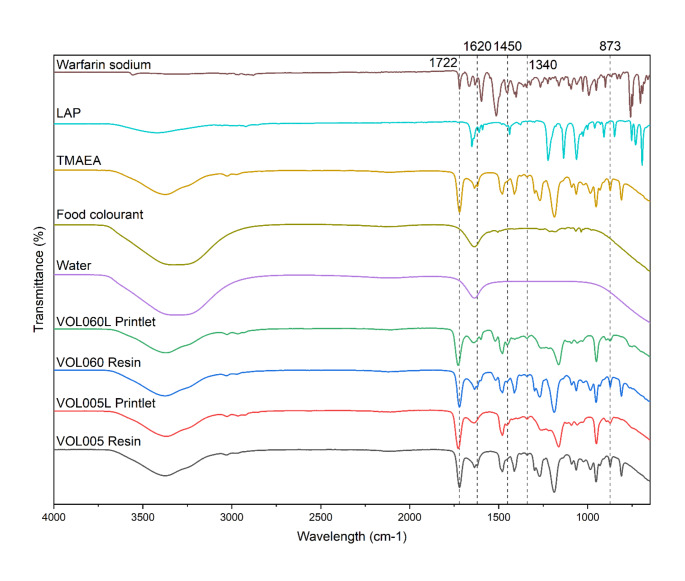Click the 2000 x-axis tick label
The height and width of the screenshot is (581, 685).
click(x=410, y=518)
